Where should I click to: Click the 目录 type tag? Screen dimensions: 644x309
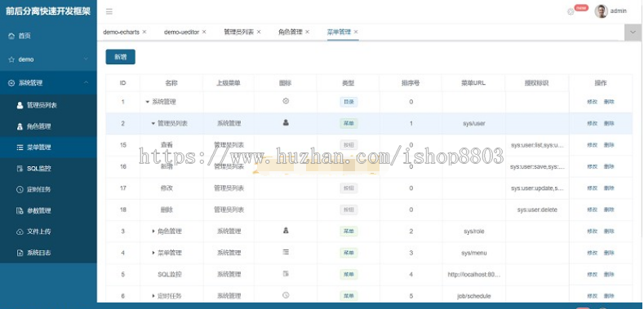point(349,102)
